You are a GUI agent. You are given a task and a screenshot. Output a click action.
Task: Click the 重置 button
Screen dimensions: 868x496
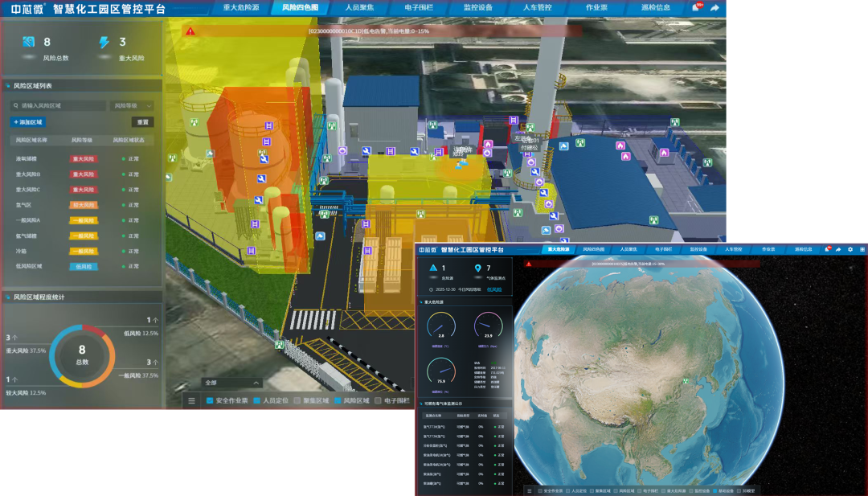pos(142,121)
